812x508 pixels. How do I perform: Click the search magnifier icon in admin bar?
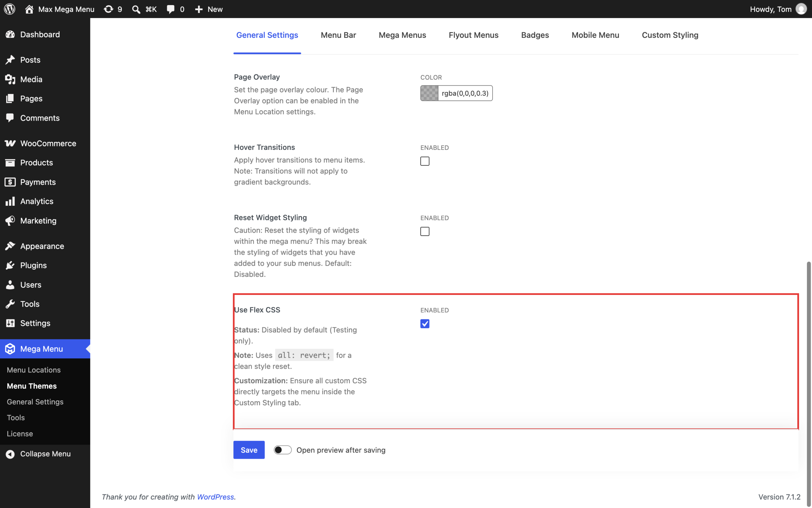tap(136, 9)
